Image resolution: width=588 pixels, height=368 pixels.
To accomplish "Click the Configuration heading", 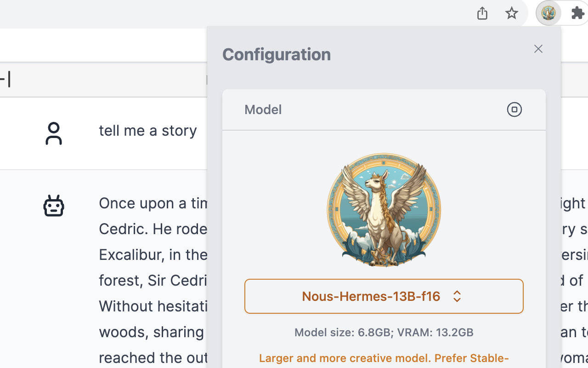I will pyautogui.click(x=277, y=54).
